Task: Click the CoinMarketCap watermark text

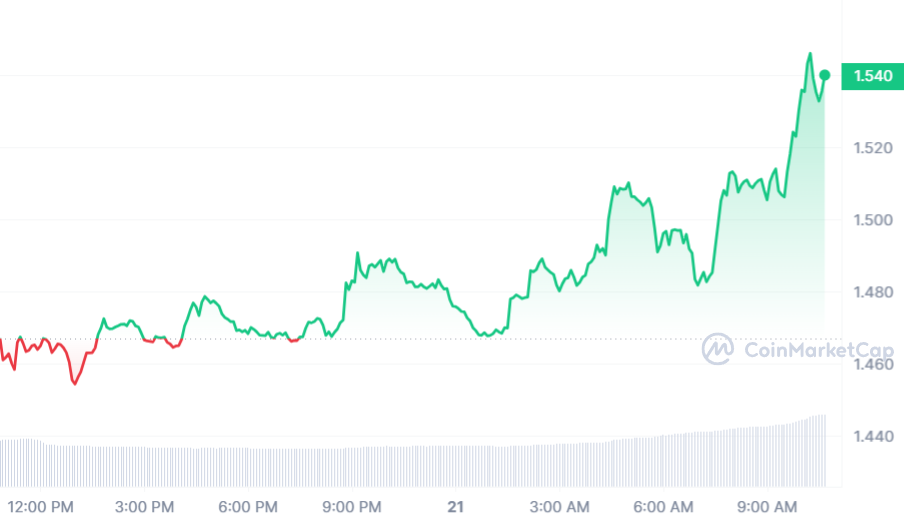Action: click(x=819, y=350)
